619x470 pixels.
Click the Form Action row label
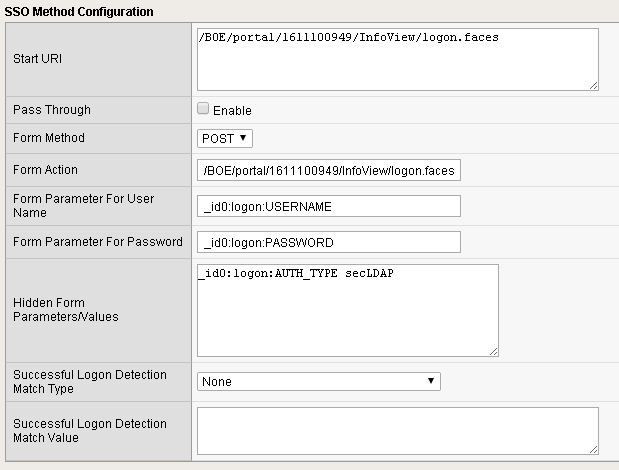coord(45,170)
